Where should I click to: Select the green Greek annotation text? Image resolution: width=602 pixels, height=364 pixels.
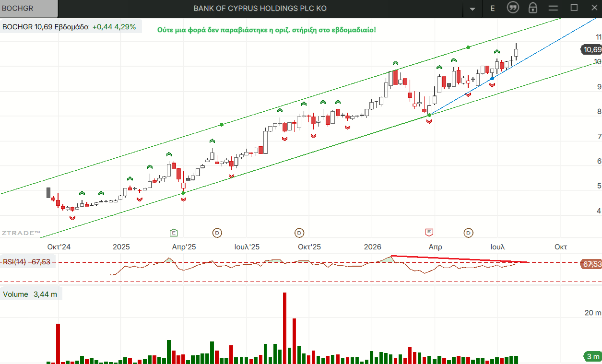click(267, 30)
